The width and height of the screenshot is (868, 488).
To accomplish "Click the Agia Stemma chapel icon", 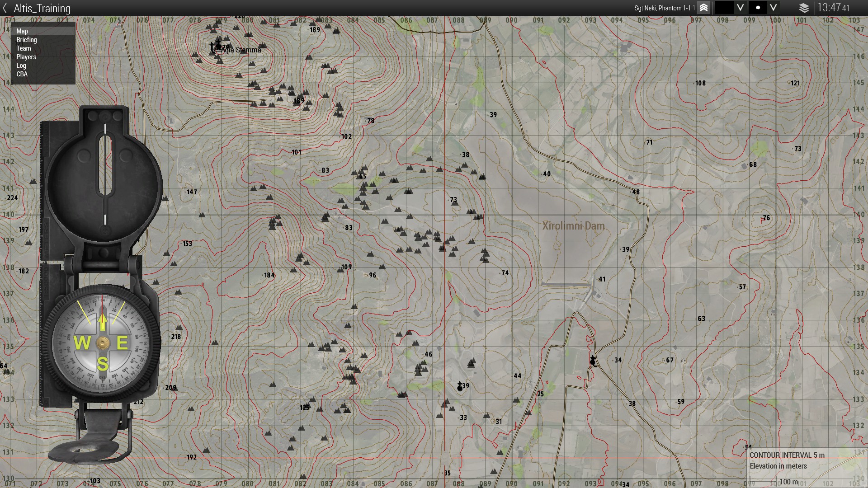I will (217, 45).
